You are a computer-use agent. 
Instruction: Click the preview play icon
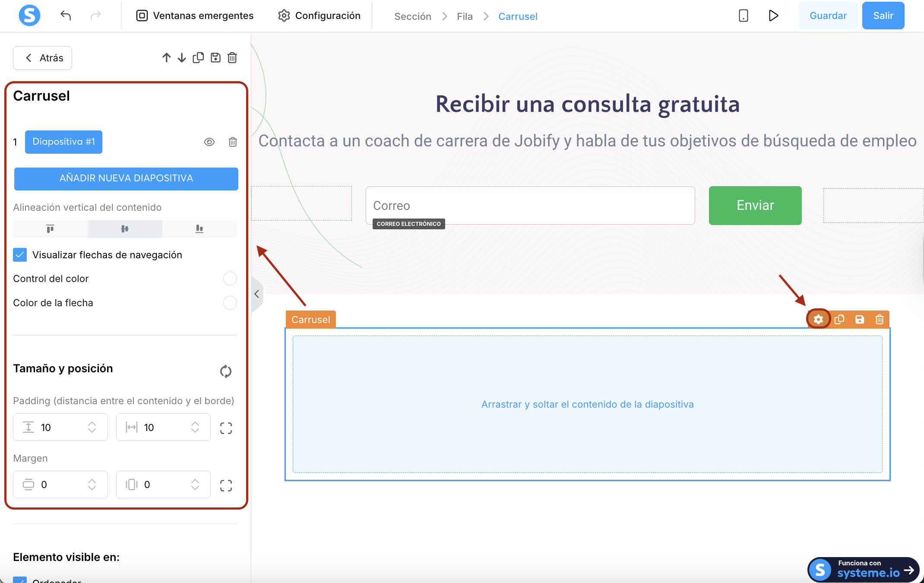click(x=773, y=16)
